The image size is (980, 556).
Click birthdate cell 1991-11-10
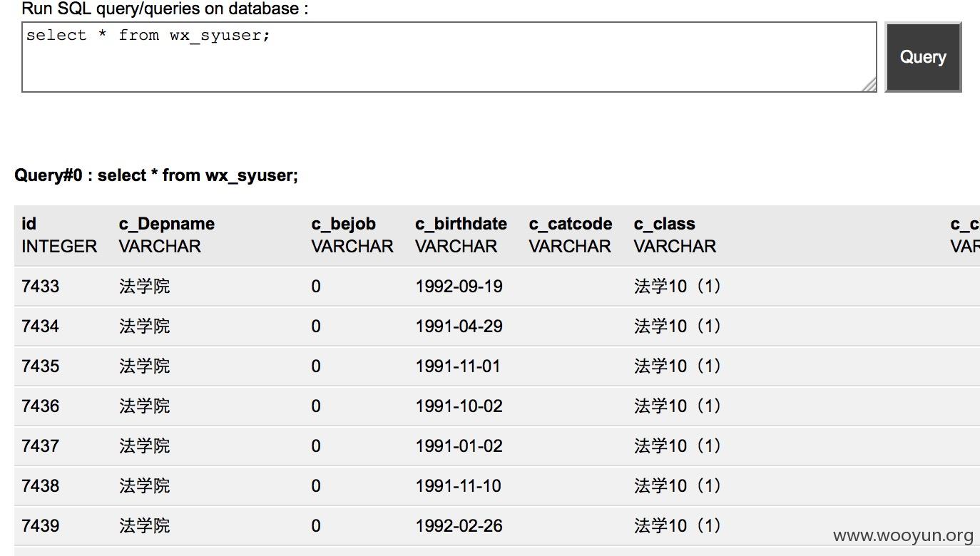point(459,486)
